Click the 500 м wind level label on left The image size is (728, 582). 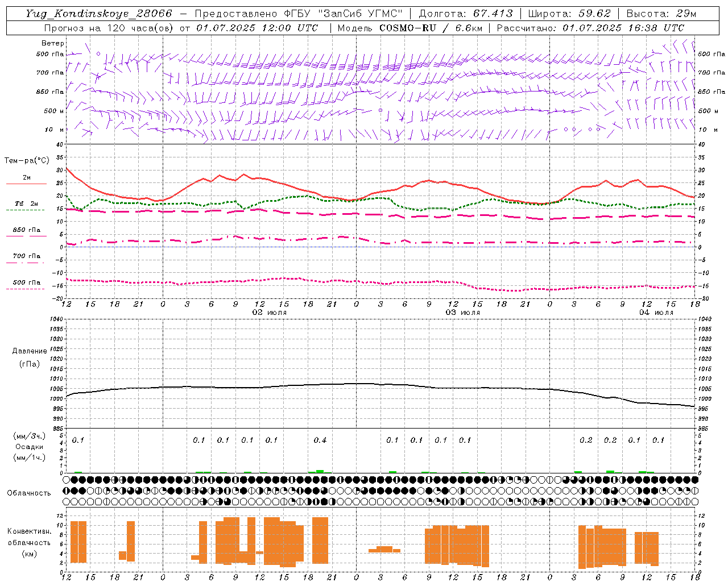(53, 111)
